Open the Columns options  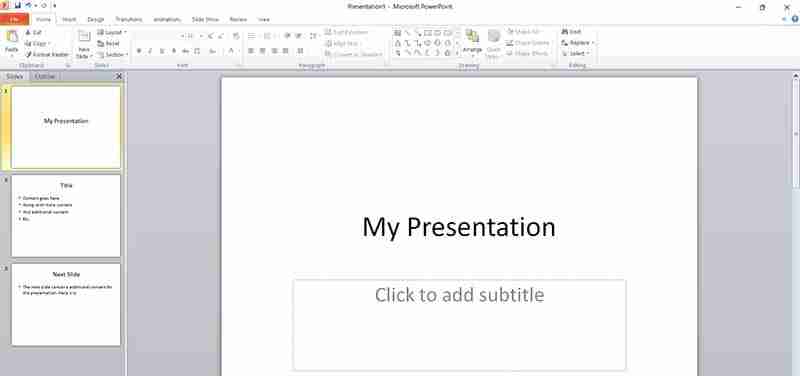[301, 51]
